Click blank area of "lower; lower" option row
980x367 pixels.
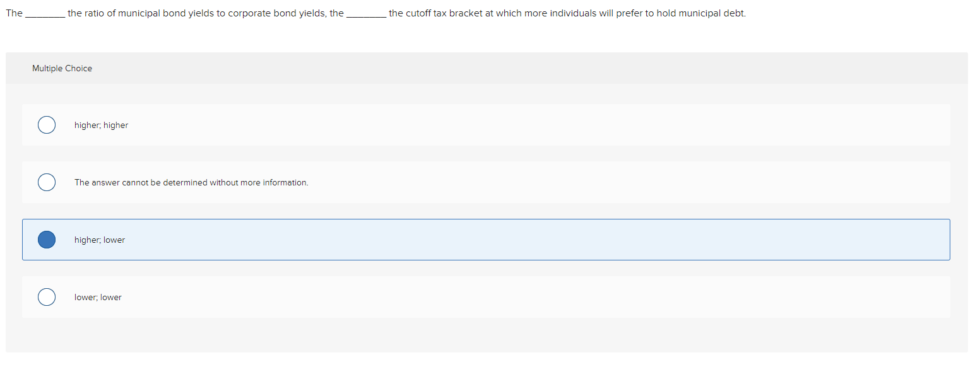pyautogui.click(x=536, y=297)
